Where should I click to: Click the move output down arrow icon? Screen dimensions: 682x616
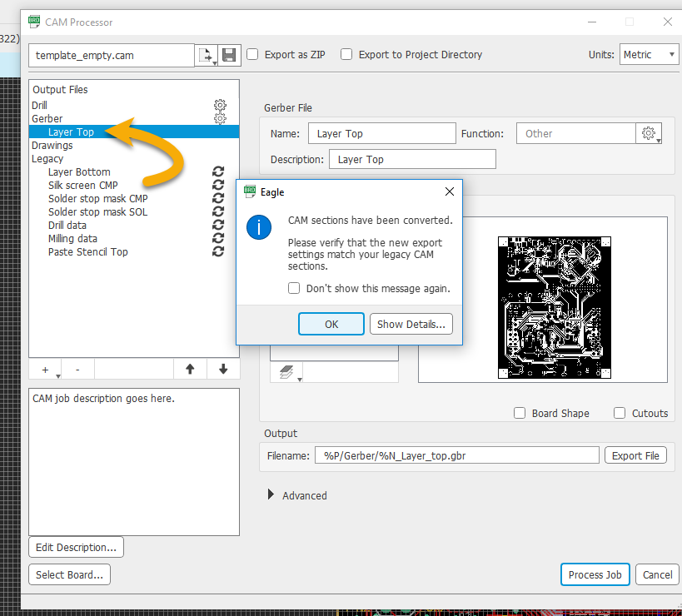tap(222, 368)
